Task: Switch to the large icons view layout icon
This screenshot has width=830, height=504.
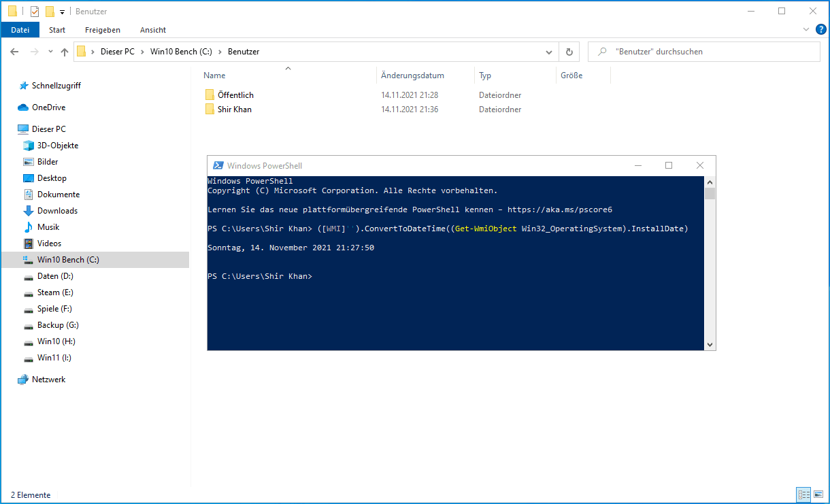Action: point(818,494)
